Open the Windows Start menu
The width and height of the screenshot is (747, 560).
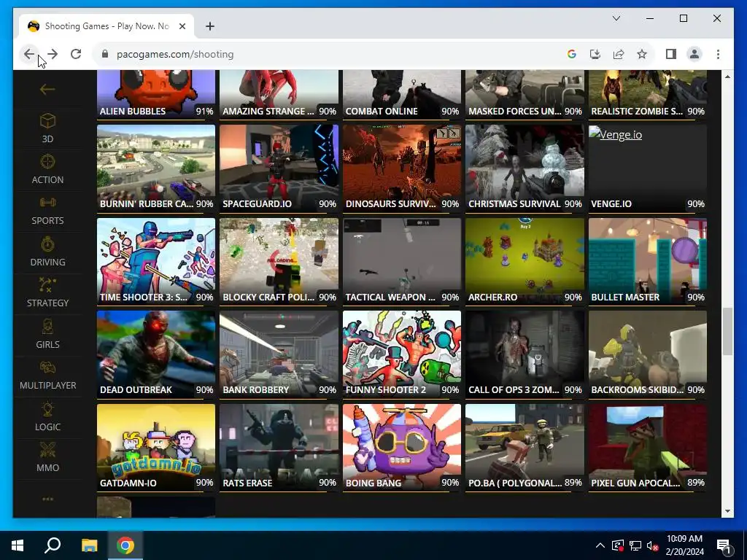coord(18,545)
